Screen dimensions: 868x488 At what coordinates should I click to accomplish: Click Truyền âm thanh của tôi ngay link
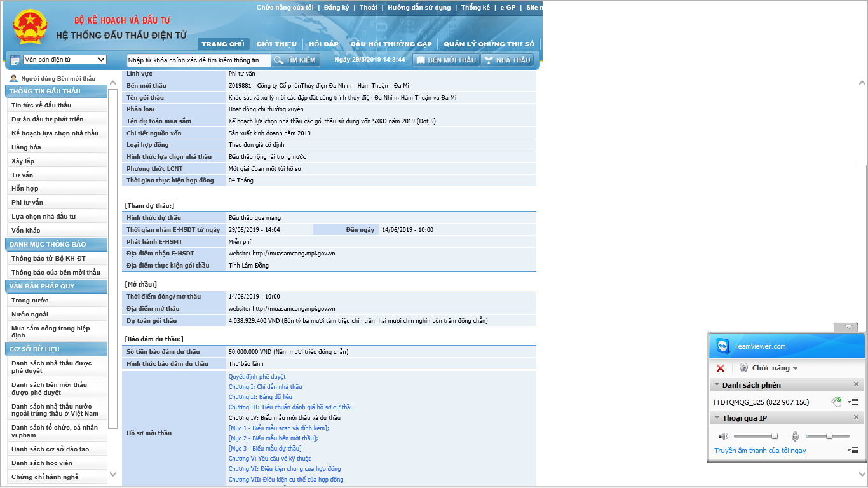[x=760, y=451]
